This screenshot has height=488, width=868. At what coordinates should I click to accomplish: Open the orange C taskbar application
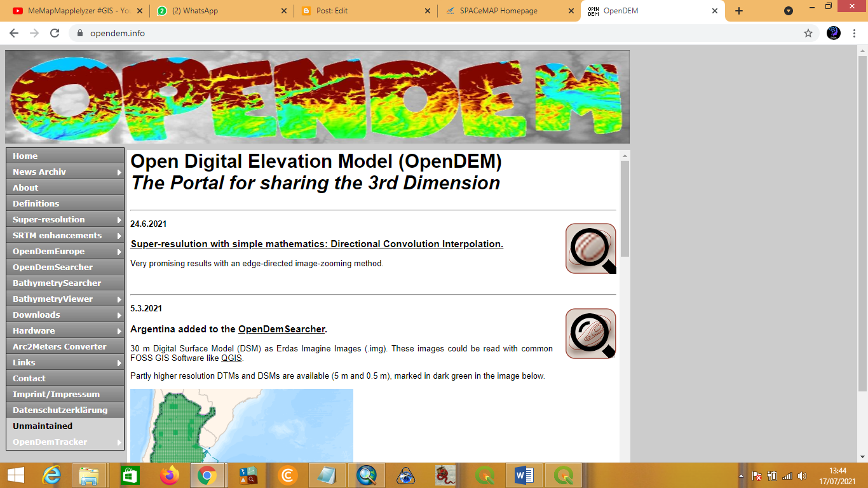tap(288, 475)
